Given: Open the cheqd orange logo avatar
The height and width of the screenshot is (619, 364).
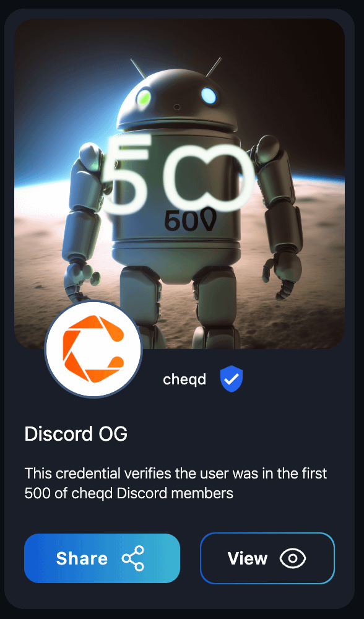Looking at the screenshot, I should point(93,349).
